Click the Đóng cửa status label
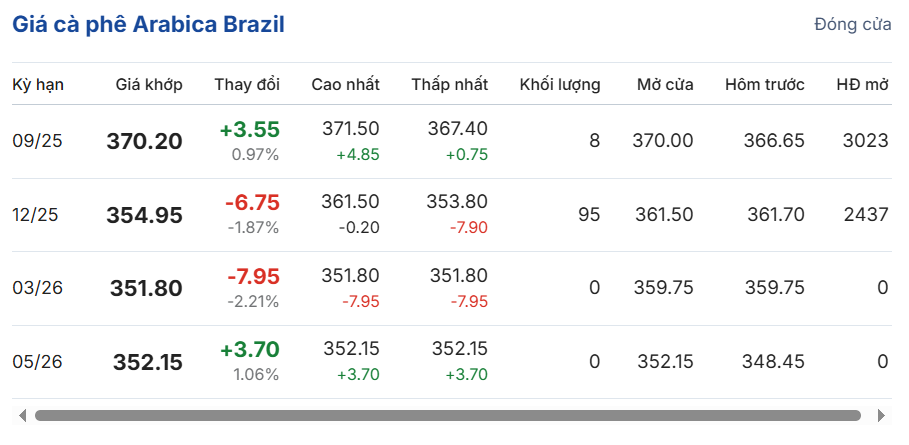The image size is (909, 445). (853, 25)
